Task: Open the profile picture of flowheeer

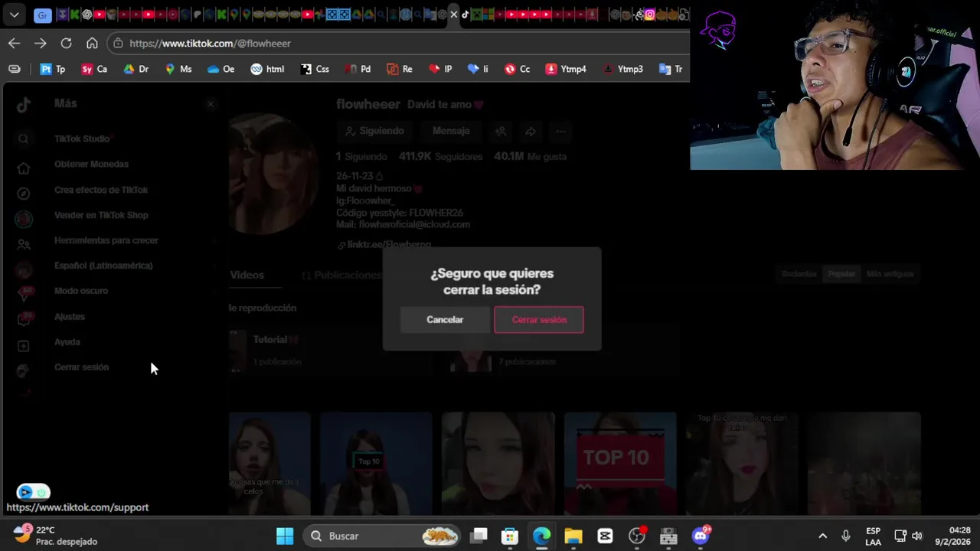Action: (273, 174)
